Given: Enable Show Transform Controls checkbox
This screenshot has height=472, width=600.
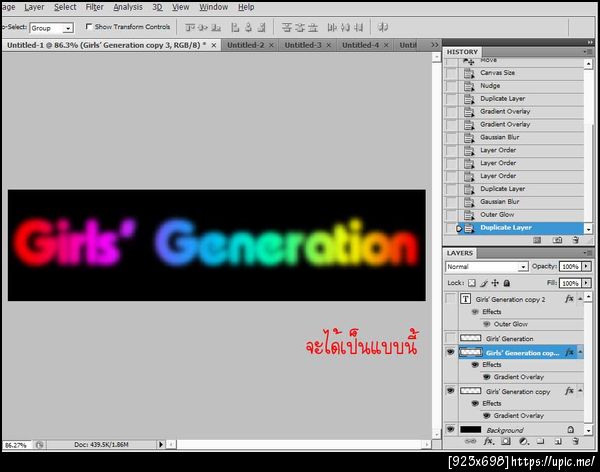Looking at the screenshot, I should point(89,26).
